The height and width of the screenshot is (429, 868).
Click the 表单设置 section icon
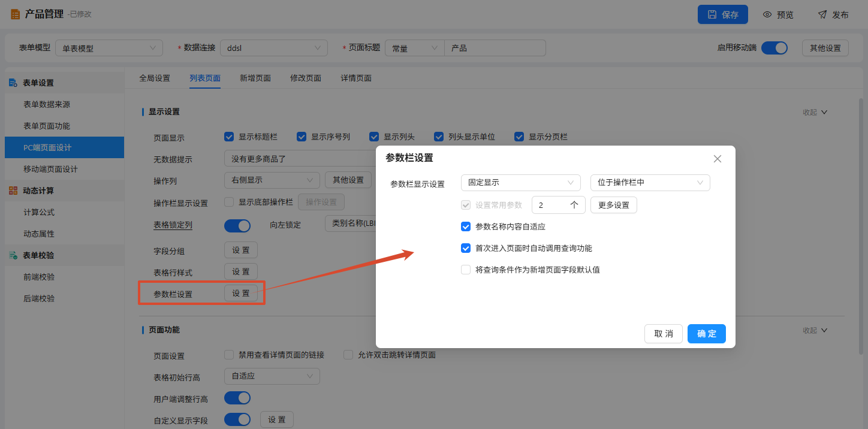13,83
